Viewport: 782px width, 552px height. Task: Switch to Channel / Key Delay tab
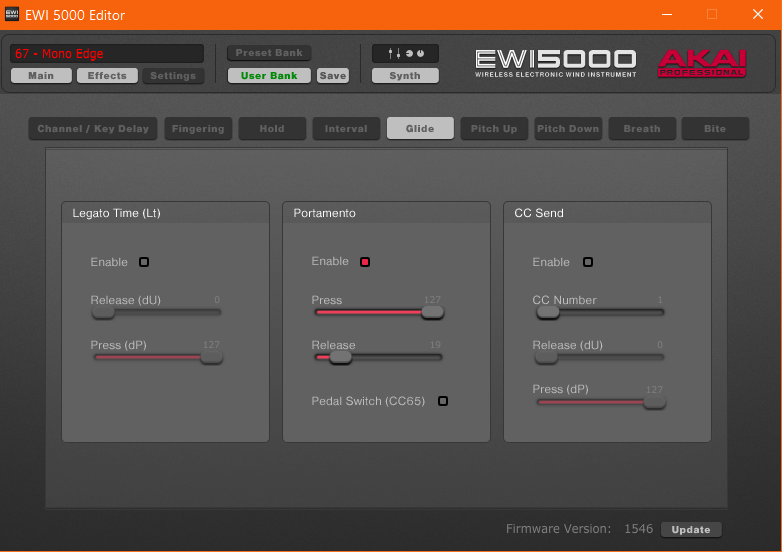(93, 129)
